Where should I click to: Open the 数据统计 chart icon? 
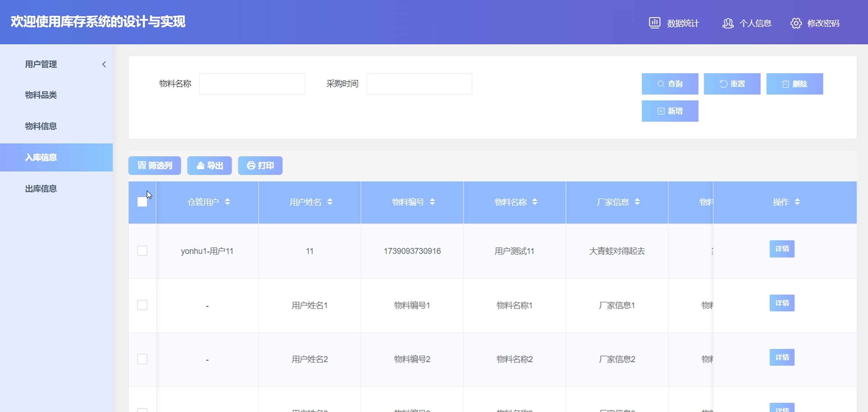[x=654, y=23]
